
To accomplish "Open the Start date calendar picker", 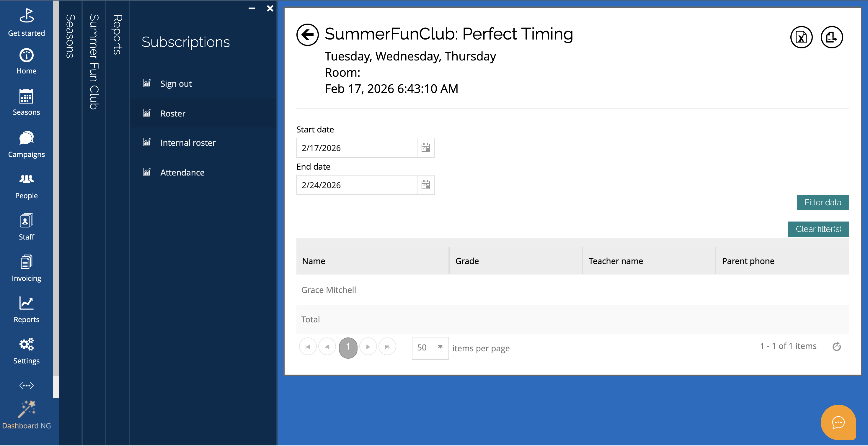I will tap(425, 148).
